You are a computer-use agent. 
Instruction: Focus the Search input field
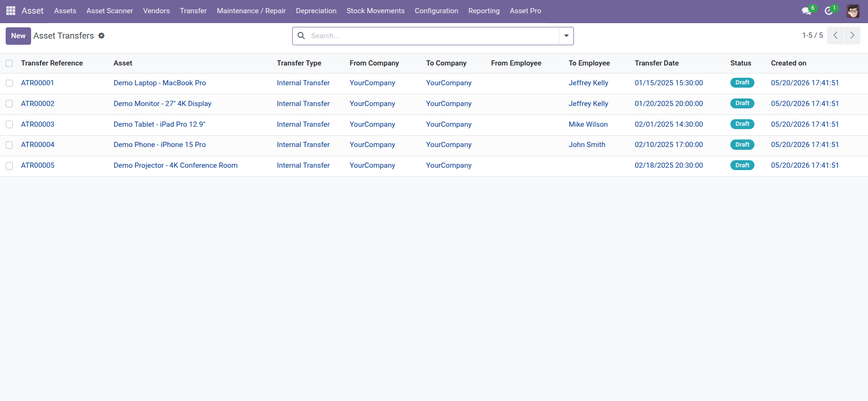pyautogui.click(x=434, y=36)
